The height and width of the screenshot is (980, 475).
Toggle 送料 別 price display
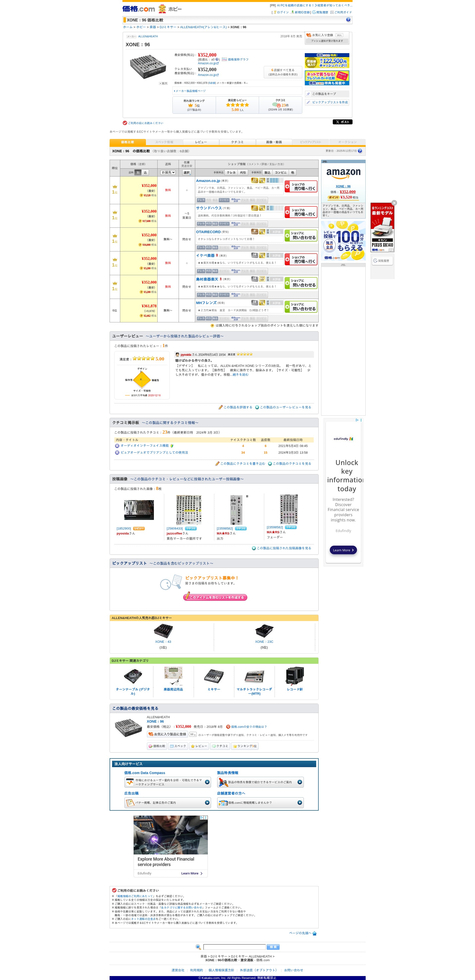(x=138, y=173)
